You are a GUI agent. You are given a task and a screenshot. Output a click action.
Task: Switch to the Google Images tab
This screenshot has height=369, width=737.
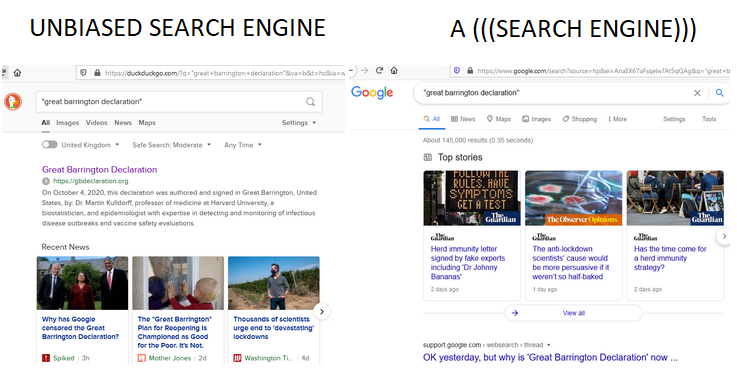[536, 119]
